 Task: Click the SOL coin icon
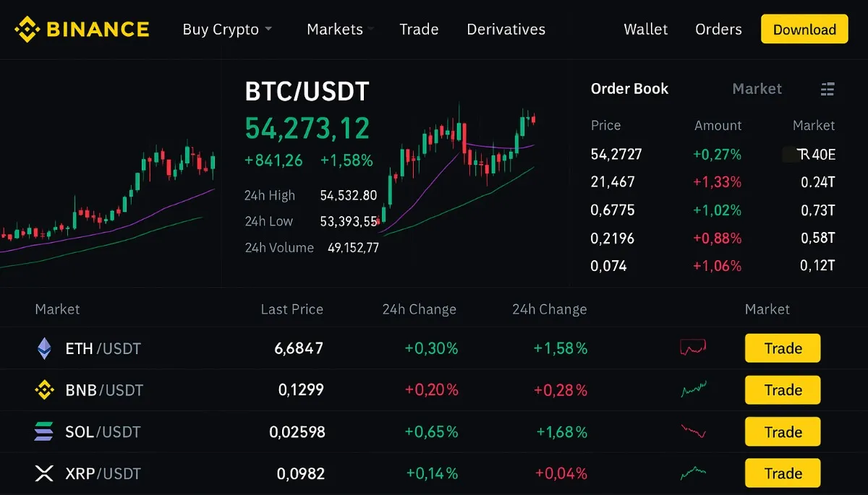45,431
